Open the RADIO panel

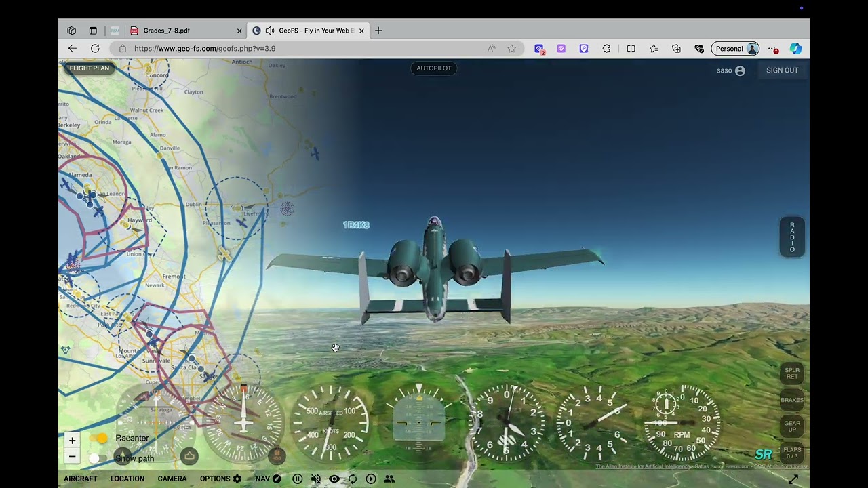[792, 237]
